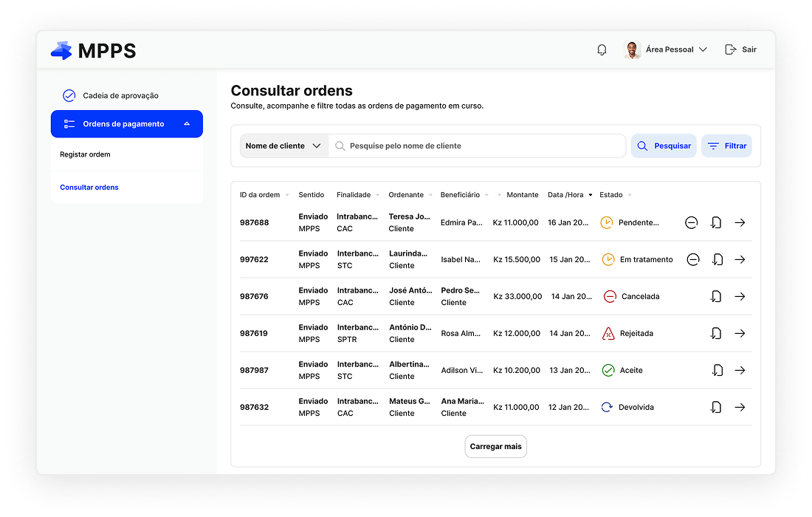The width and height of the screenshot is (812, 517).
Task: Click document icon for order 987987
Action: (715, 370)
